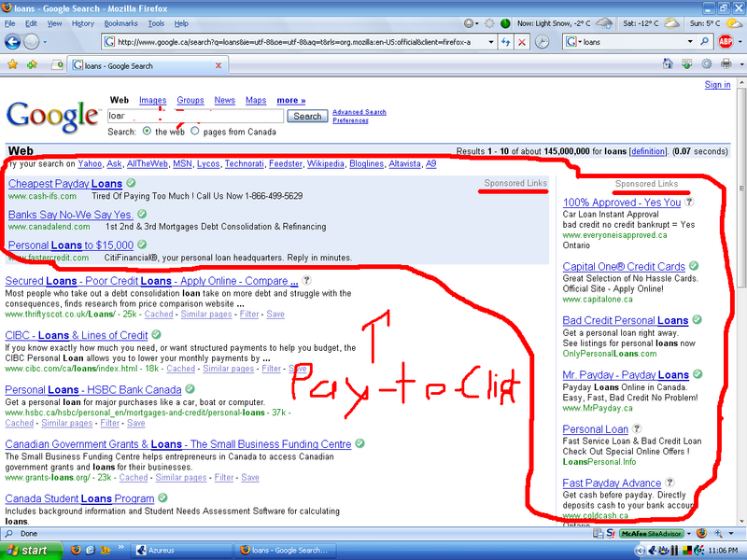Open the dropdown arrow beside the status bar zoom icon

730,533
